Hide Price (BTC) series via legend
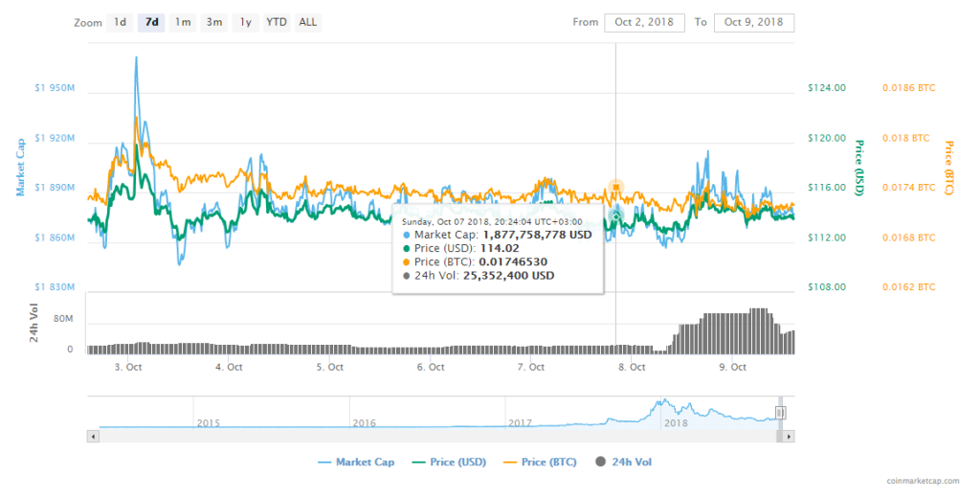The image size is (980, 498). click(544, 463)
